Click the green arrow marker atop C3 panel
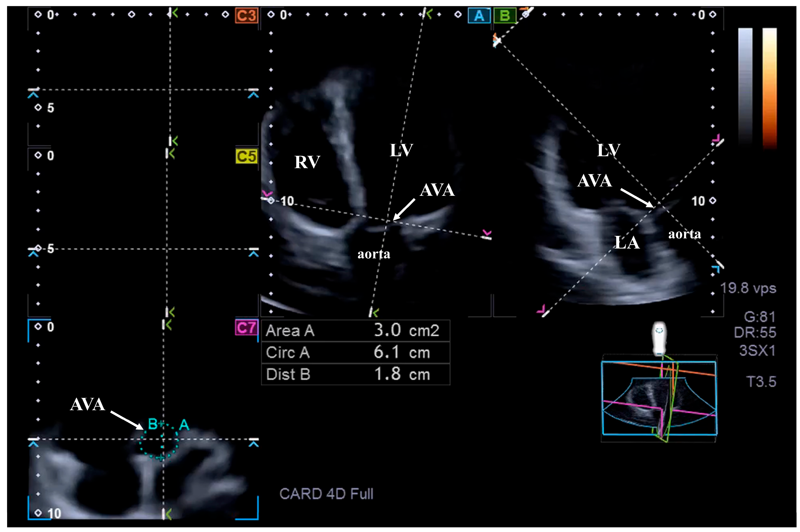The image size is (800, 532). pyautogui.click(x=174, y=13)
